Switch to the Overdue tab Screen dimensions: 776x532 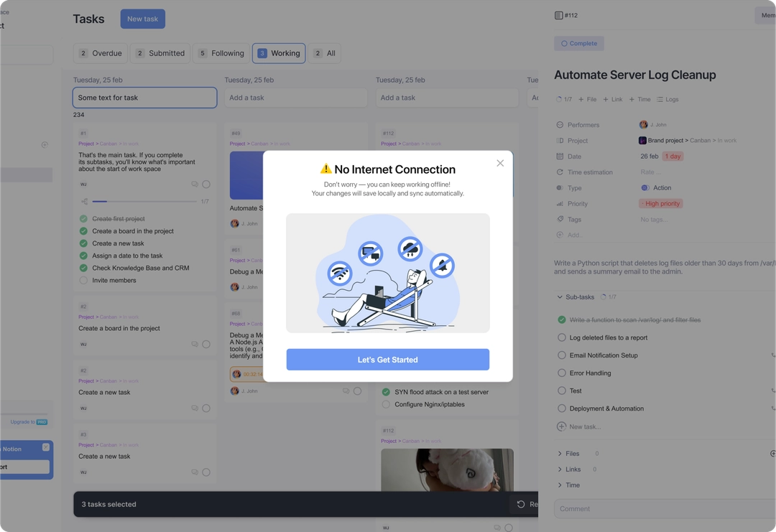pos(100,53)
